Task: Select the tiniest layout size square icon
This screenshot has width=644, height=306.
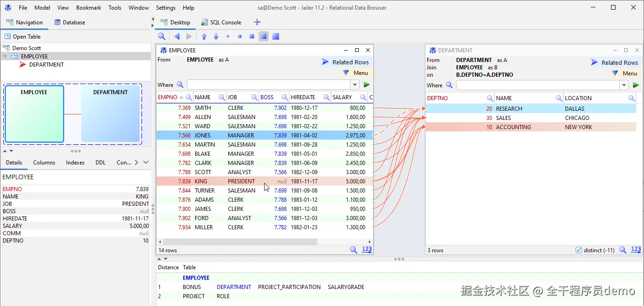Action: [x=228, y=36]
